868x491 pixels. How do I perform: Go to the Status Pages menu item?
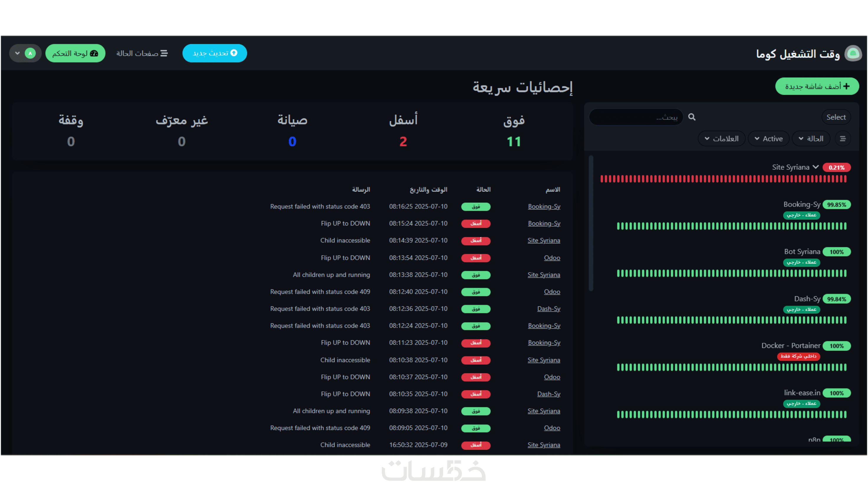click(142, 53)
